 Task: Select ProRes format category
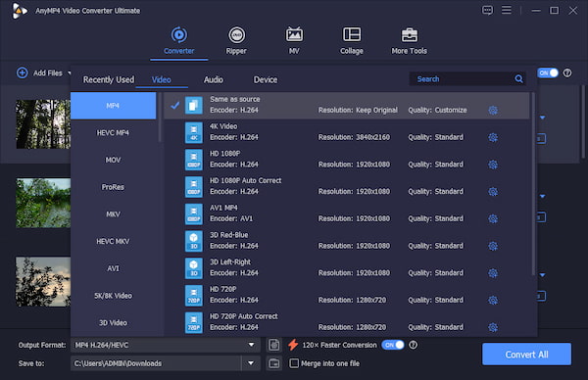point(114,187)
